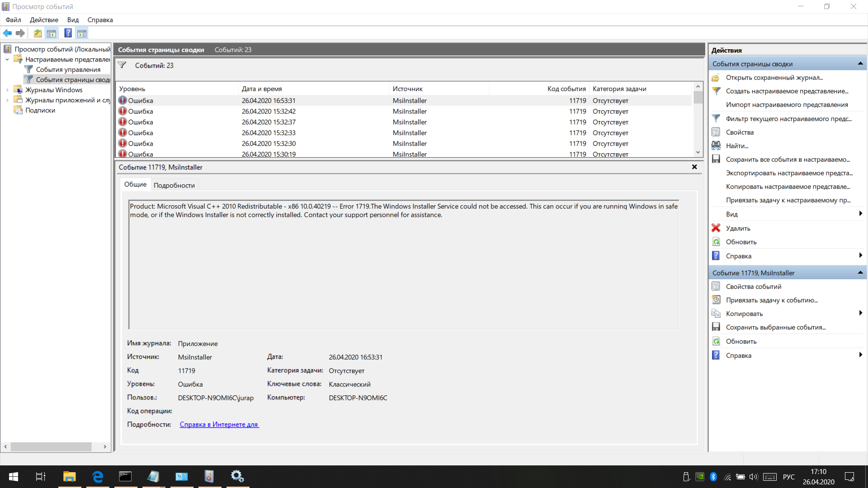
Task: Open the Windows Start menu
Action: pyautogui.click(x=14, y=476)
